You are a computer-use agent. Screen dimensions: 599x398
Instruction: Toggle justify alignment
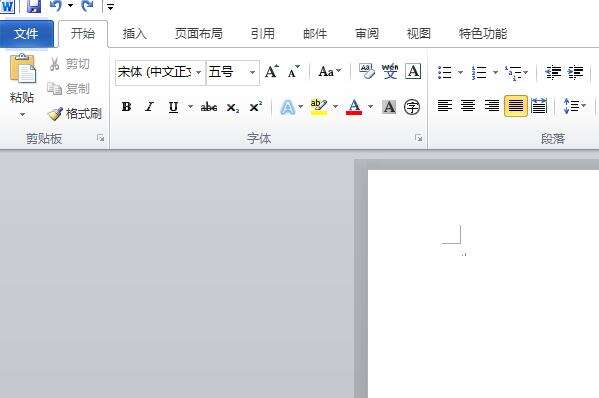pos(516,106)
